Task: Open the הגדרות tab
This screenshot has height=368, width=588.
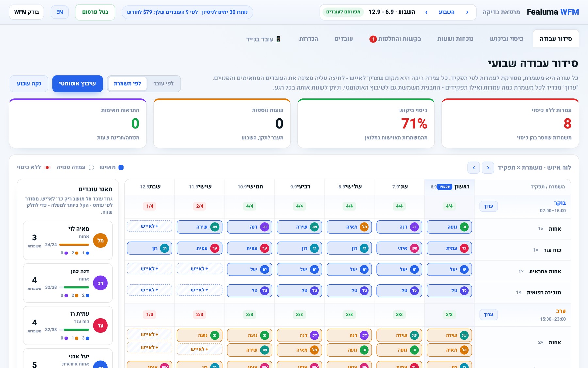Action: [308, 39]
